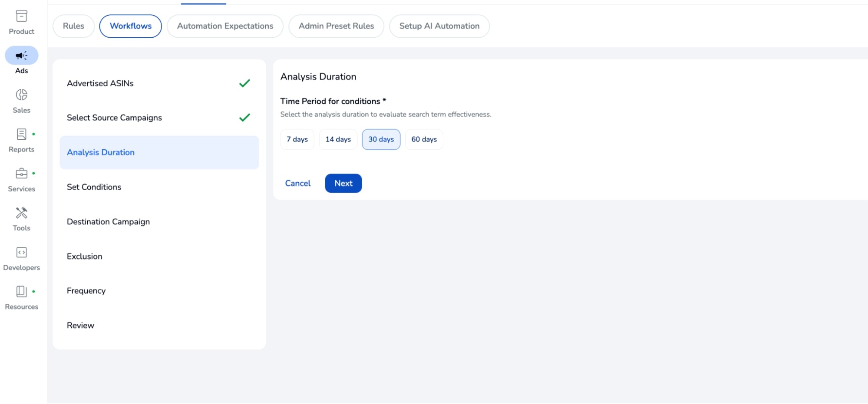Viewport: 868px width, 404px height.
Task: Open the Automation Expectations tab
Action: coord(225,26)
